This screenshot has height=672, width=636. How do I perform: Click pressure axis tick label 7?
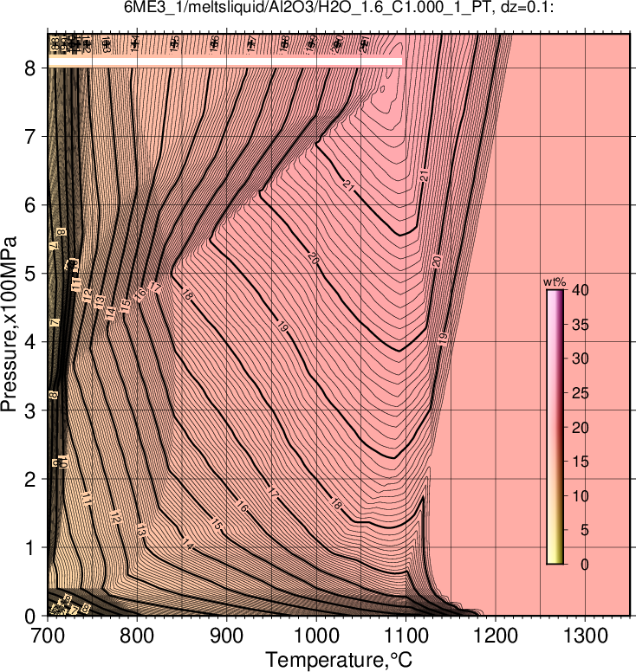coord(30,136)
